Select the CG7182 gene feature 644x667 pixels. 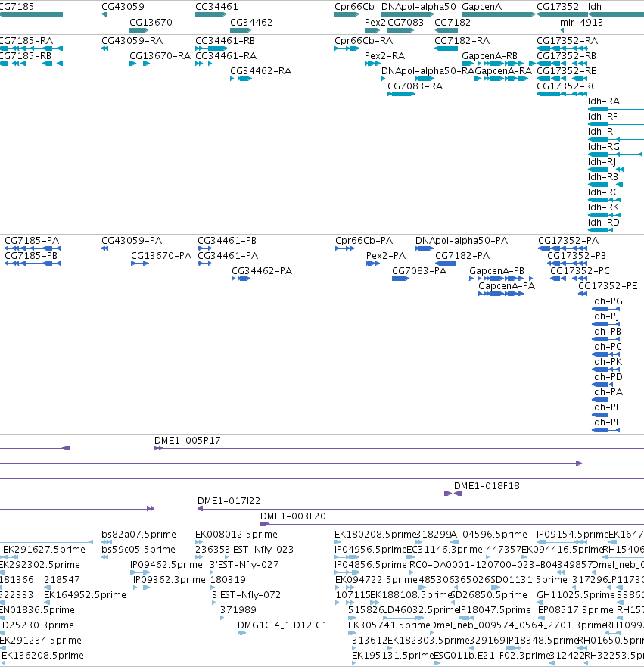(x=446, y=30)
